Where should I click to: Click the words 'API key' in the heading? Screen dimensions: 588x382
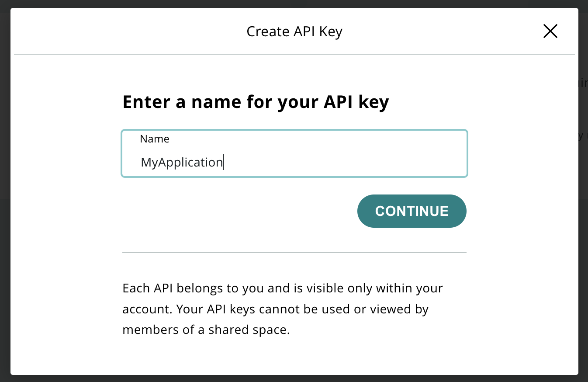pyautogui.click(x=356, y=102)
